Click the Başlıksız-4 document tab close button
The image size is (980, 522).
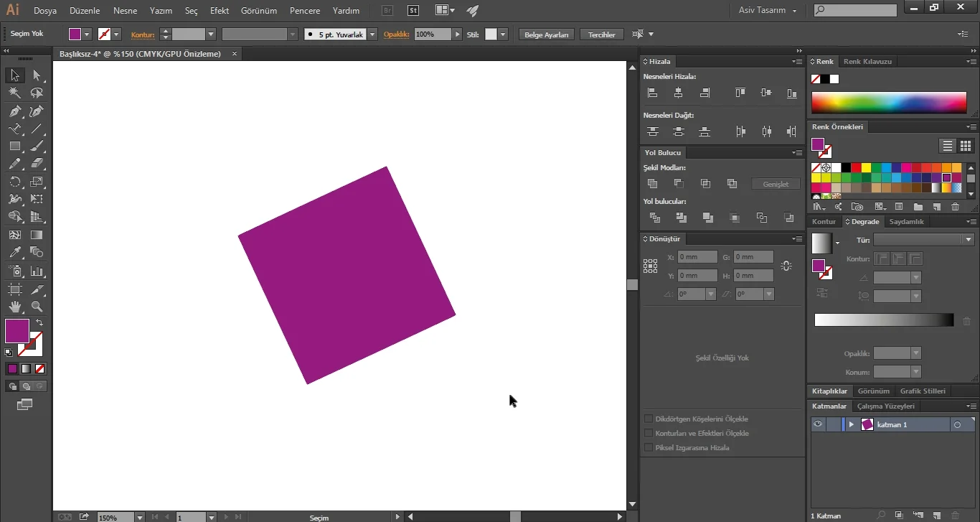tap(234, 54)
